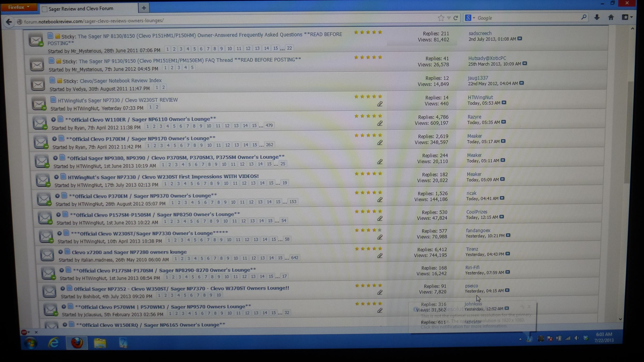644x362 pixels.
Task: Open Windows Start orb
Action: click(31, 343)
